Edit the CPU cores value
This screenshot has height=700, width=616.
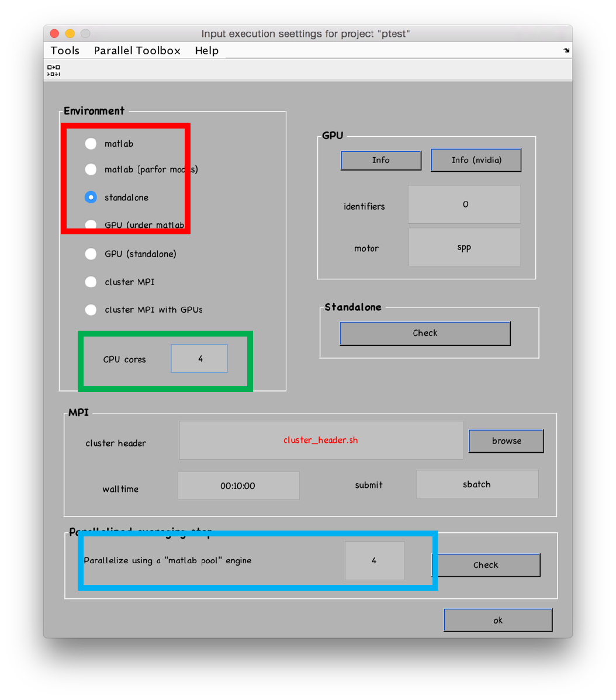199,358
